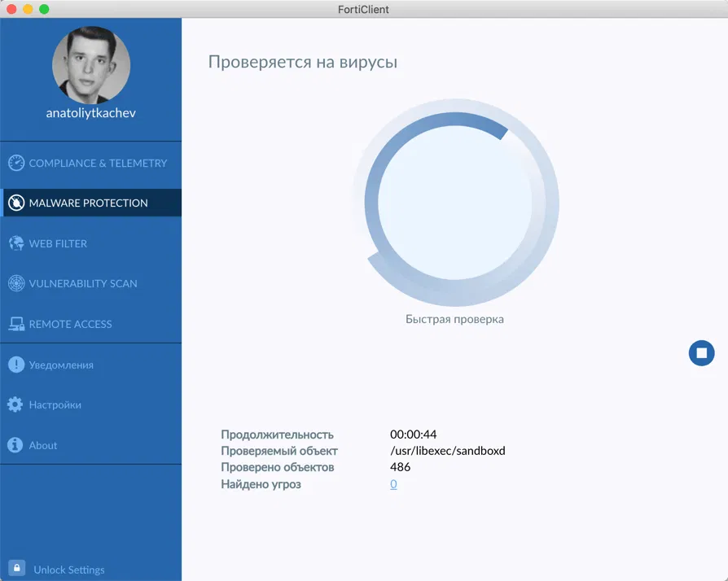Click the anatoliytkachev username
This screenshot has height=581, width=728.
pos(91,113)
